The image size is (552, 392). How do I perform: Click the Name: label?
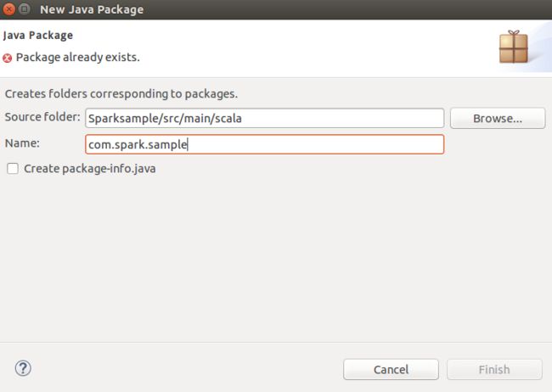[22, 143]
